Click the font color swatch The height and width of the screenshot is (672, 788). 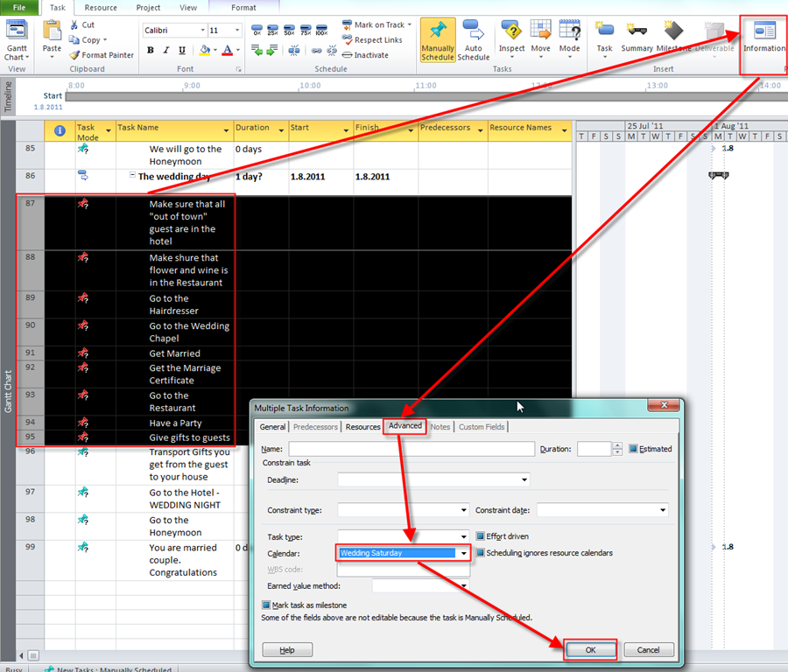point(227,51)
